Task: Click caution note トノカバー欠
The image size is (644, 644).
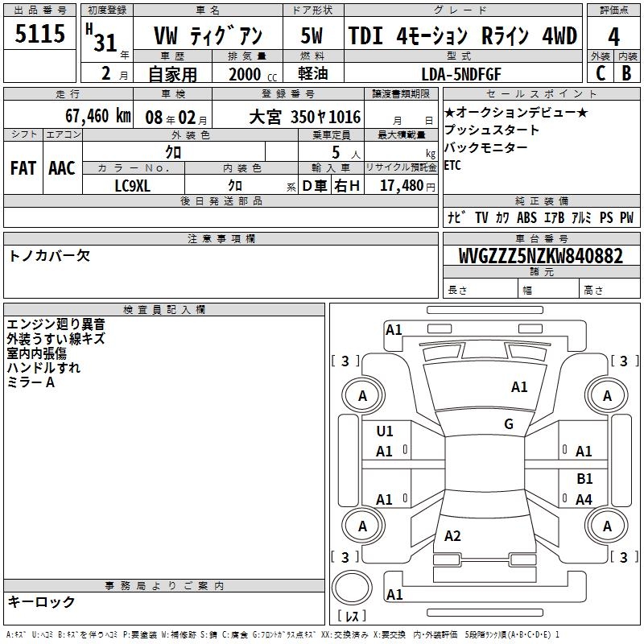Action: (x=49, y=255)
